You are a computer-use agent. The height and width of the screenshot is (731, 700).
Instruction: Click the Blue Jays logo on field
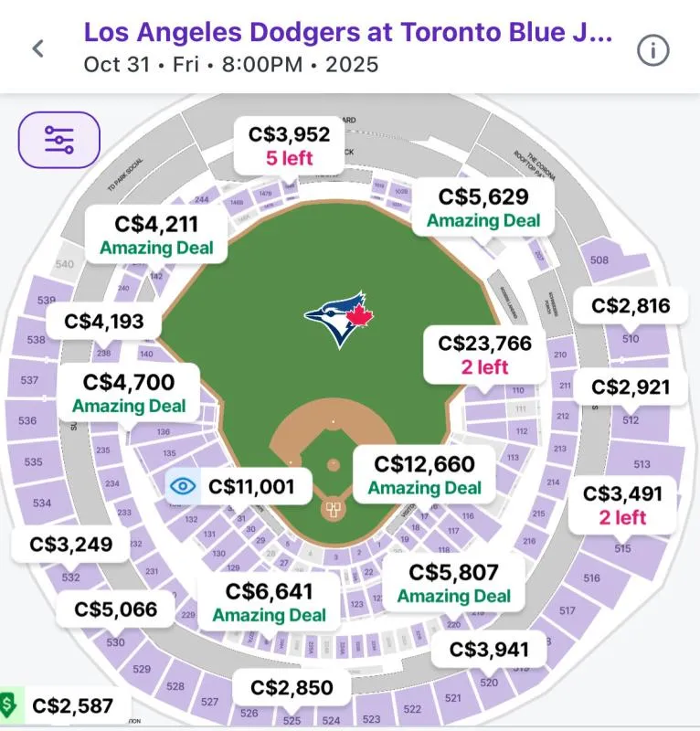[339, 319]
